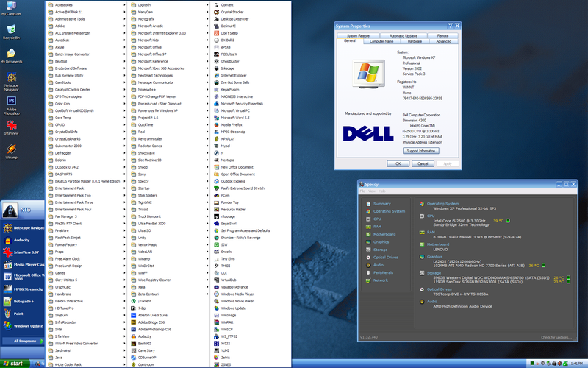Image resolution: width=588 pixels, height=368 pixels.
Task: Open Audacity in Start menu pinned list
Action: click(23, 240)
